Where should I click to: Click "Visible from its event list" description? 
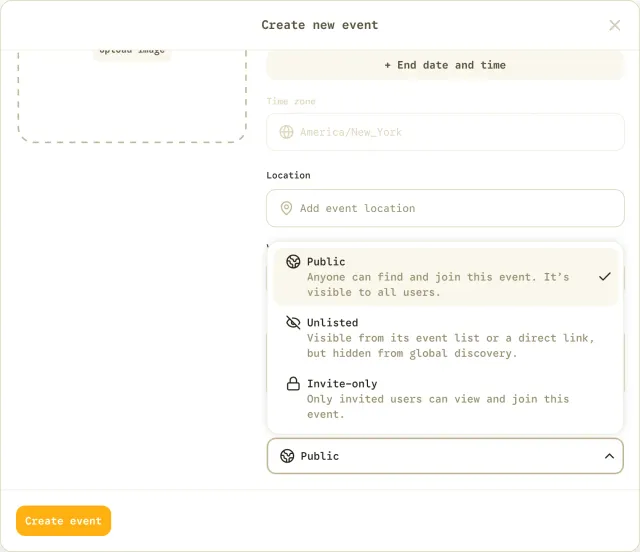(451, 345)
